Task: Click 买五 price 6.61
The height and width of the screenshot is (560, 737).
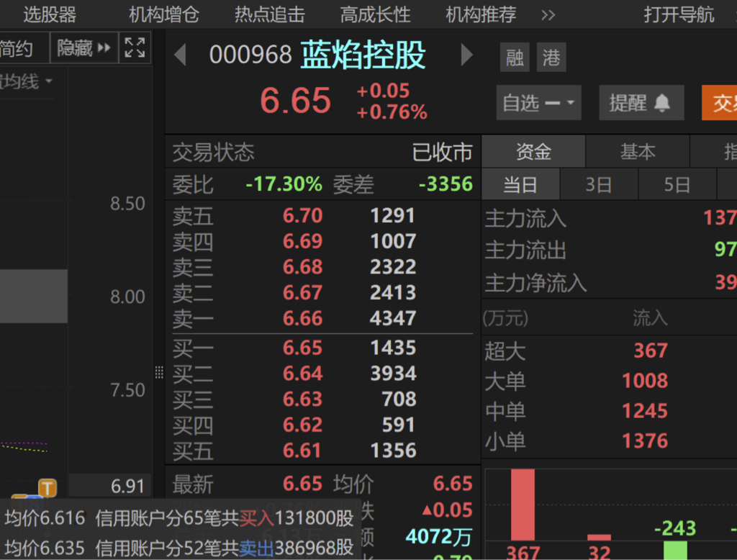Action: [x=303, y=451]
